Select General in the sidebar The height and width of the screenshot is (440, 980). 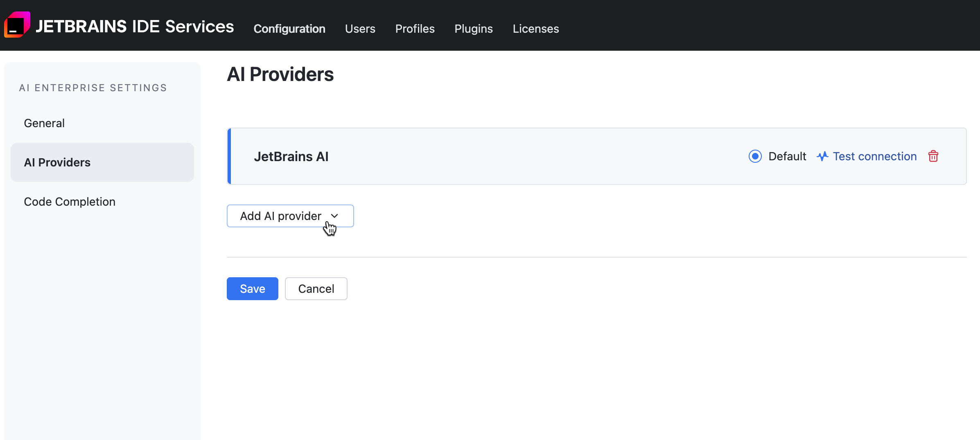point(44,123)
